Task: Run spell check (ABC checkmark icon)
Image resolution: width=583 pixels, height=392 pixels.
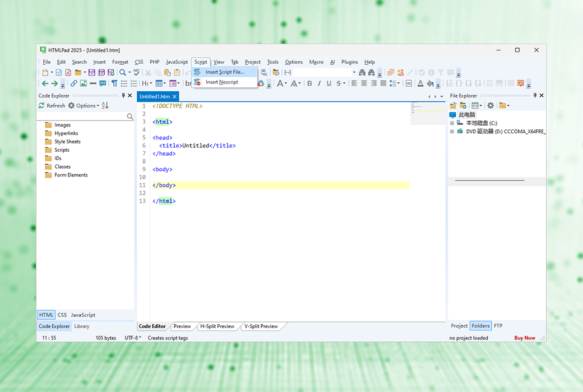Action: coord(137,72)
